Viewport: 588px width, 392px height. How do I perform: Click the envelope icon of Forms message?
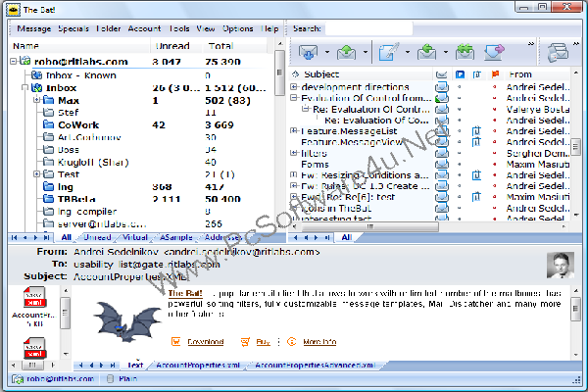(442, 165)
